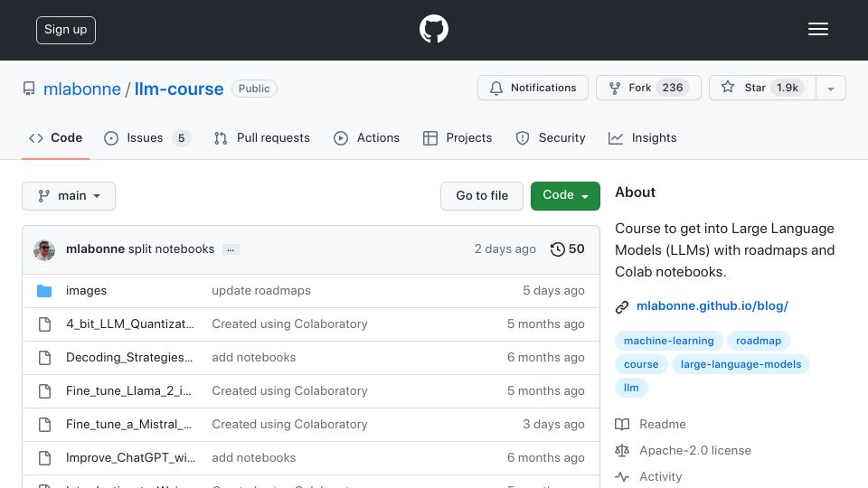Open the Decoding_Strategies... file
Image resolution: width=868 pixels, height=488 pixels.
(x=129, y=358)
